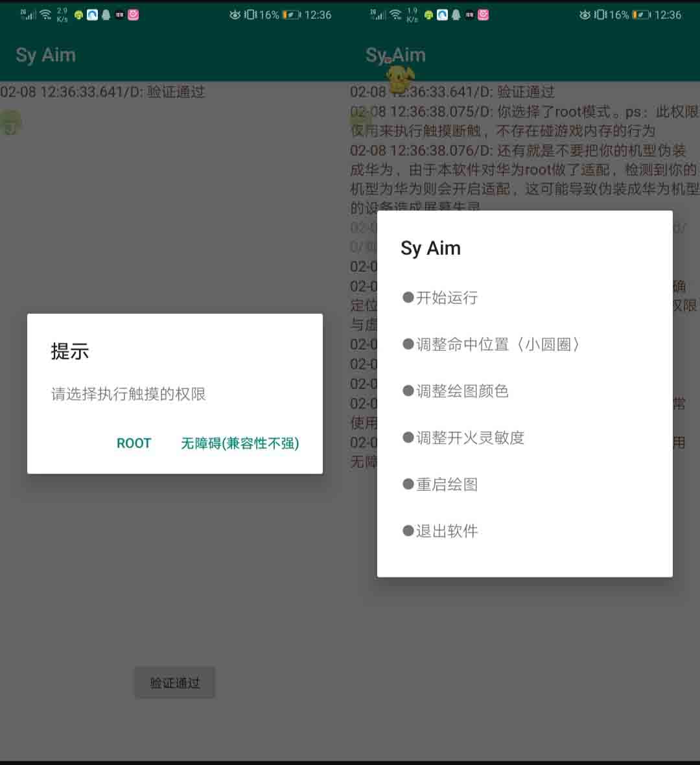Tap 验证通过 log line on left screen
Image resolution: width=700 pixels, height=765 pixels.
pyautogui.click(x=102, y=91)
